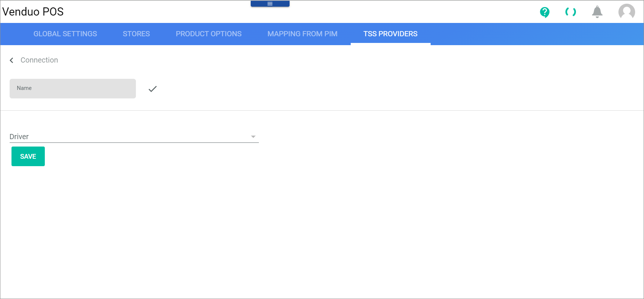Switch to Stores tab
Image resolution: width=644 pixels, height=299 pixels.
coord(136,34)
